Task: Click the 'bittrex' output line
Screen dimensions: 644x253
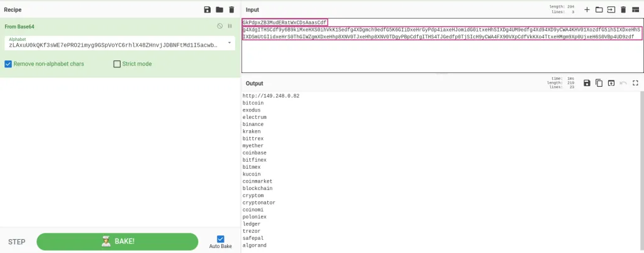Action: [x=253, y=138]
